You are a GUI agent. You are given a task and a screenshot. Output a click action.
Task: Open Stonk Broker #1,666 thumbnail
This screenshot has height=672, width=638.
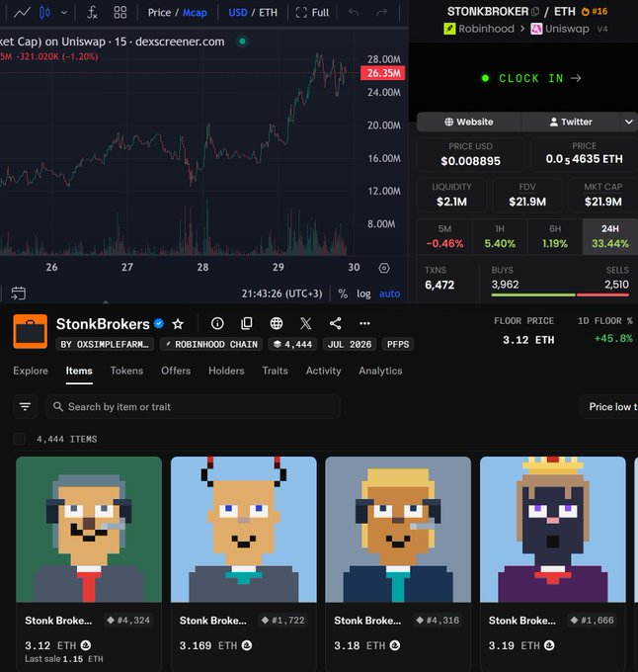[x=553, y=530]
